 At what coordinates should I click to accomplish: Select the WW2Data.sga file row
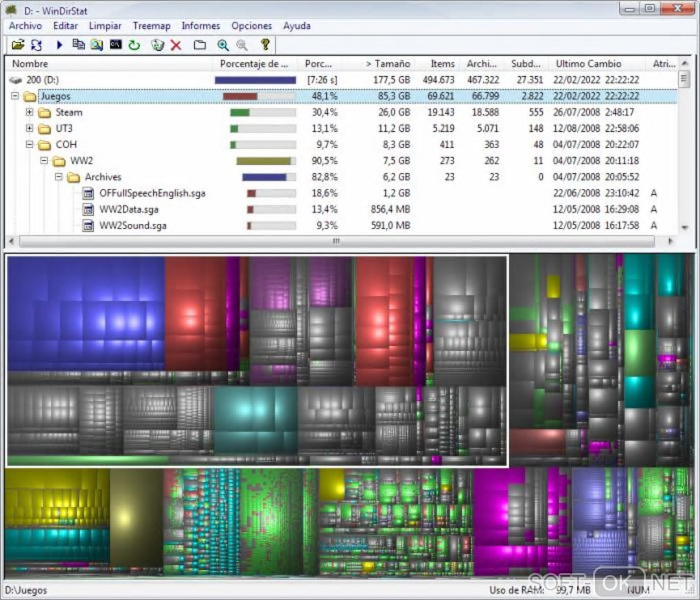pos(128,209)
